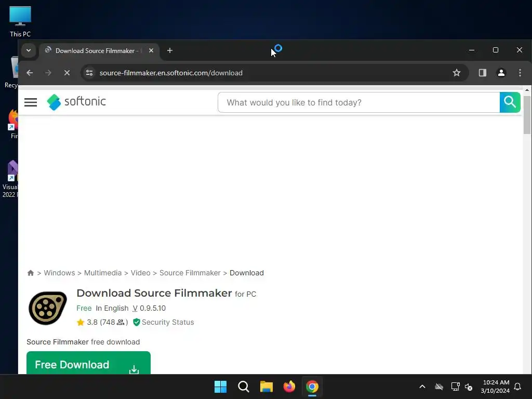Click the OneDrive cloud tray icon
The image size is (532, 399).
[x=438, y=387]
